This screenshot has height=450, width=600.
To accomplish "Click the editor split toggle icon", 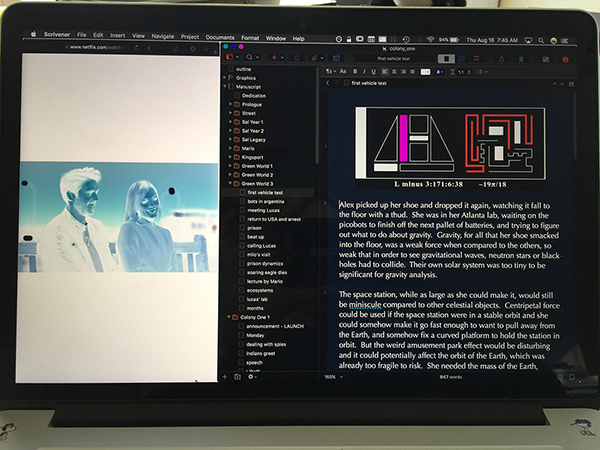I will pos(571,84).
